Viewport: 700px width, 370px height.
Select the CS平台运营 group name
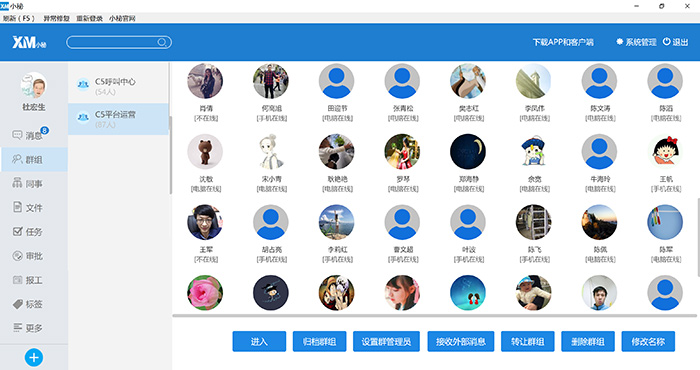(115, 115)
